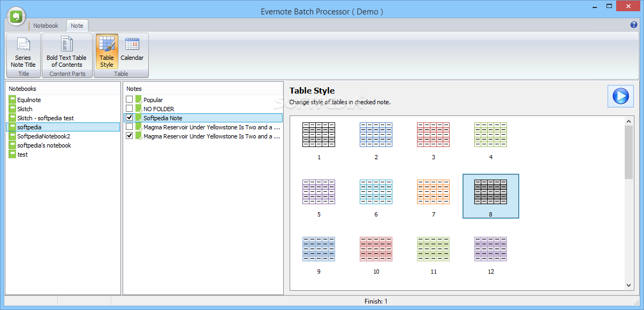Select Bold Text Table of Contents tool
This screenshot has height=310, width=644.
pyautogui.click(x=66, y=52)
